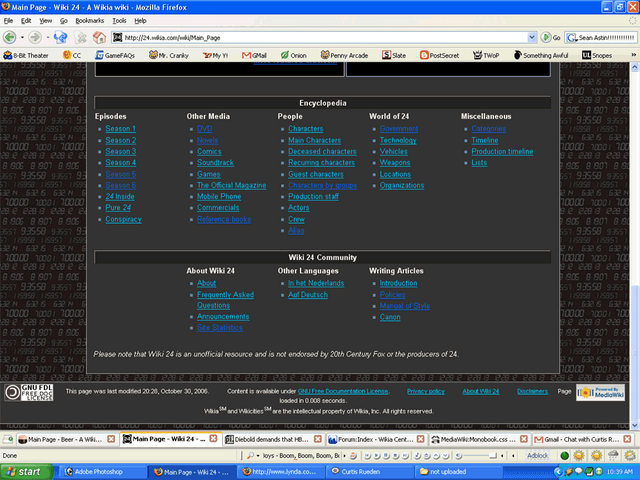The height and width of the screenshot is (480, 640).
Task: Click the Powered by MediaWiki badge
Action: (600, 392)
